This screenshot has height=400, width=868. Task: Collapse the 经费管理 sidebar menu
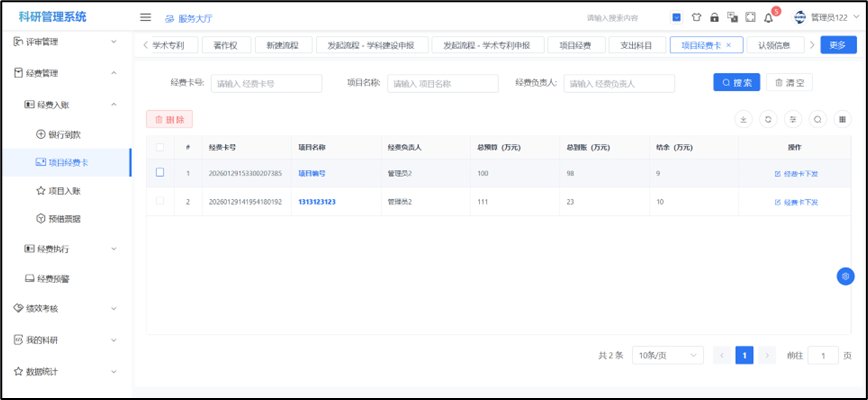click(65, 73)
